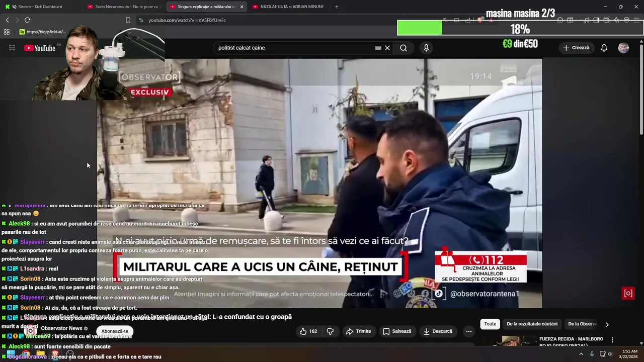Open the Brave wallet icon

[606, 20]
